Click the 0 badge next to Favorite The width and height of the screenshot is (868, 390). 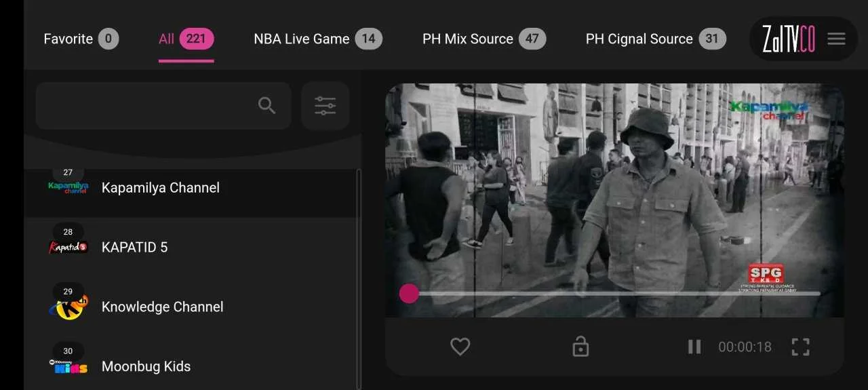point(108,39)
